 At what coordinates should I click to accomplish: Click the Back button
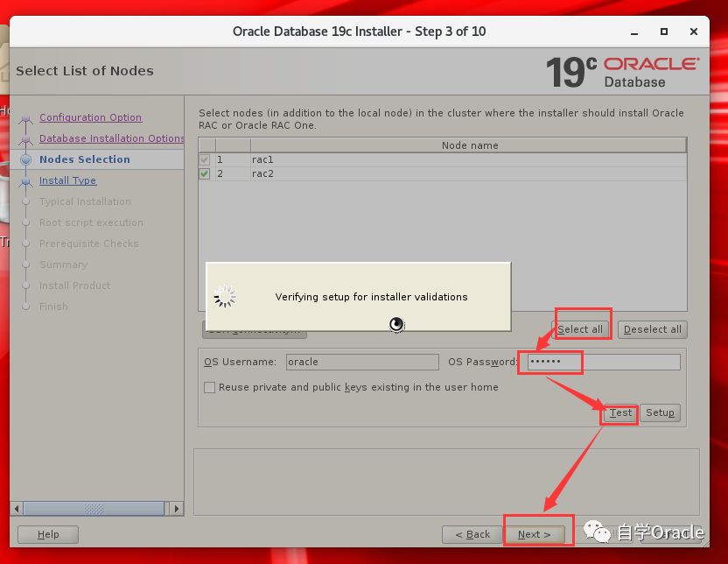click(472, 535)
